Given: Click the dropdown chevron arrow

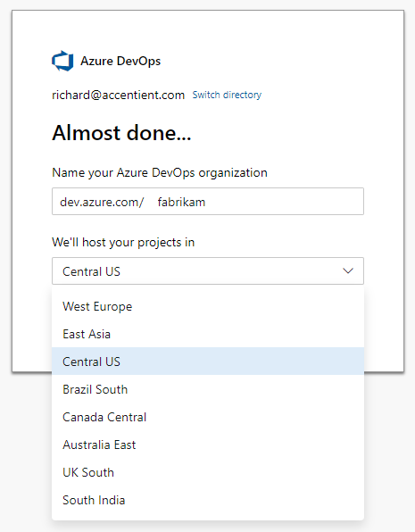Looking at the screenshot, I should tap(348, 270).
